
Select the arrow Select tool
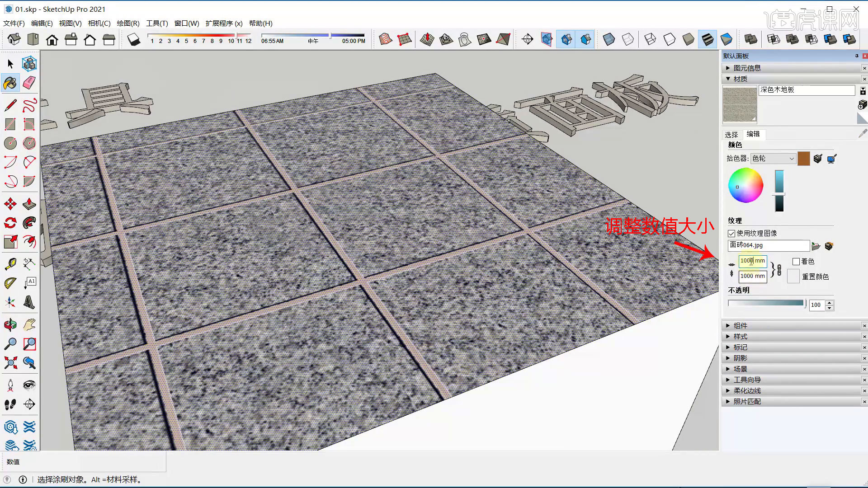10,64
